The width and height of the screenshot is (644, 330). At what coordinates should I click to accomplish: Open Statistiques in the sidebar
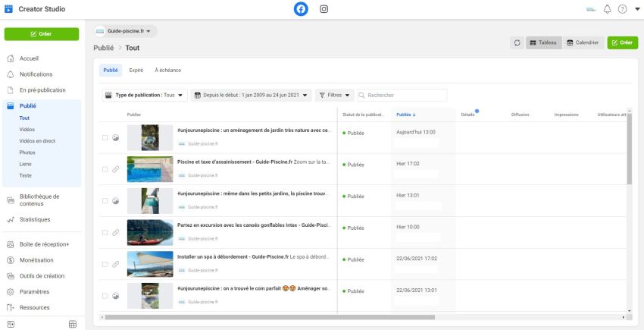(x=35, y=220)
